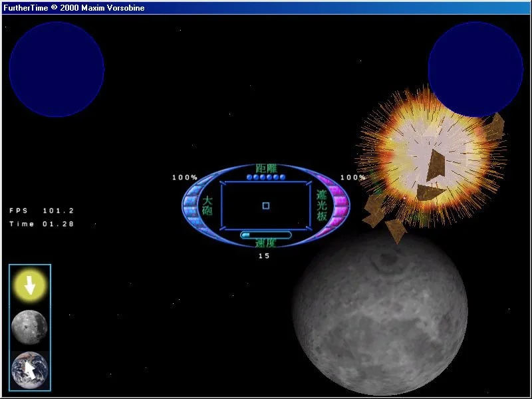Click the brown debris fragment below the explosion
This screenshot has width=532, height=399.
click(x=396, y=229)
